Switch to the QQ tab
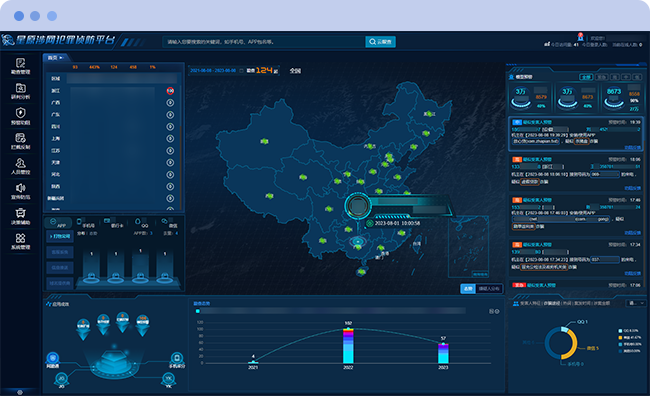The height and width of the screenshot is (396, 650). [142, 223]
